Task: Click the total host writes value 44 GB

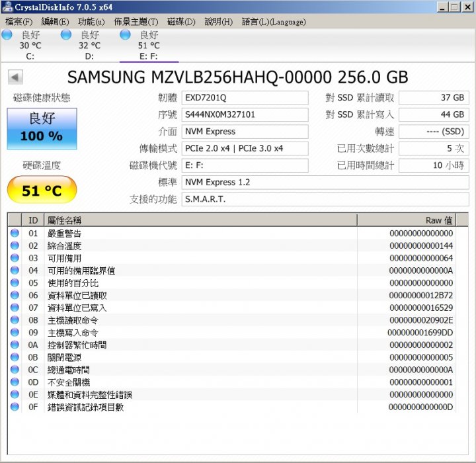Action: click(434, 114)
